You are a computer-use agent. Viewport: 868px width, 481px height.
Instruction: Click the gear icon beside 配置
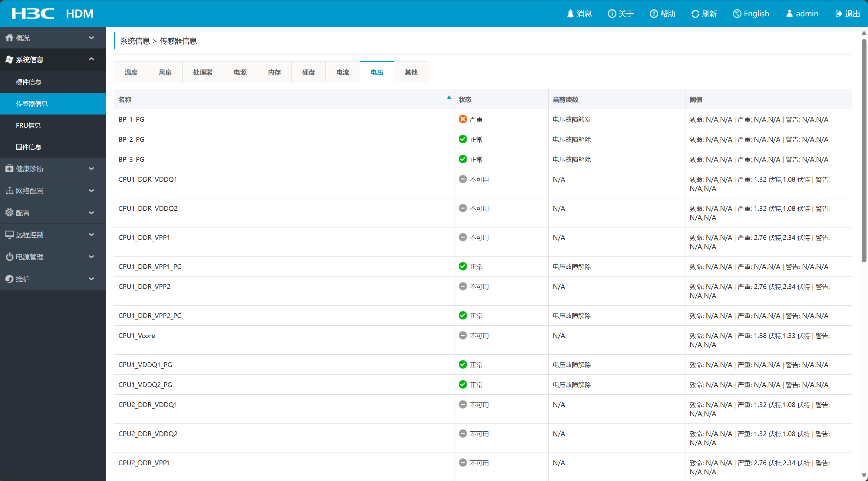[x=9, y=213]
